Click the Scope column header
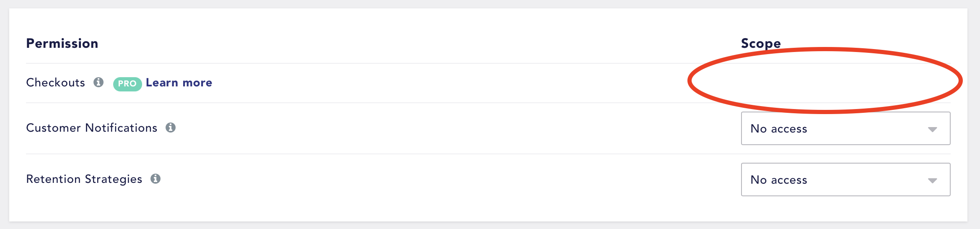The image size is (980, 229). click(761, 43)
